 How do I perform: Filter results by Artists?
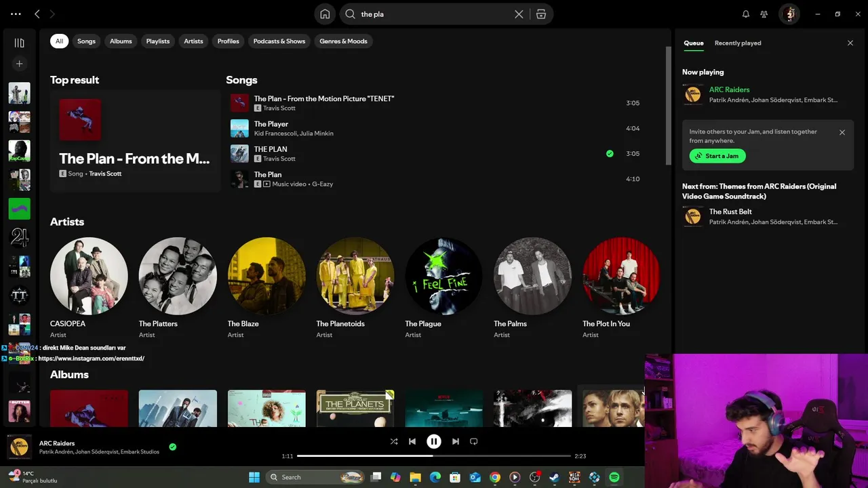tap(193, 41)
